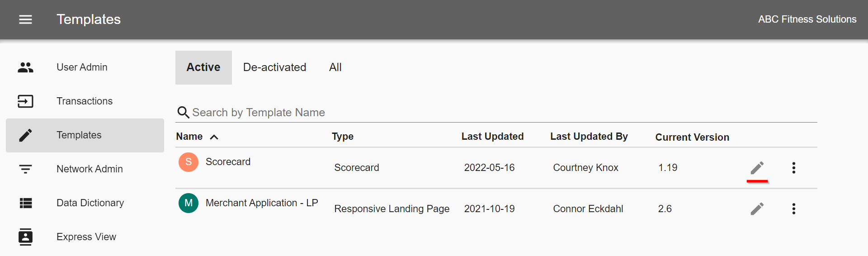
Task: Click the Network Admin filter icon
Action: [x=25, y=169]
